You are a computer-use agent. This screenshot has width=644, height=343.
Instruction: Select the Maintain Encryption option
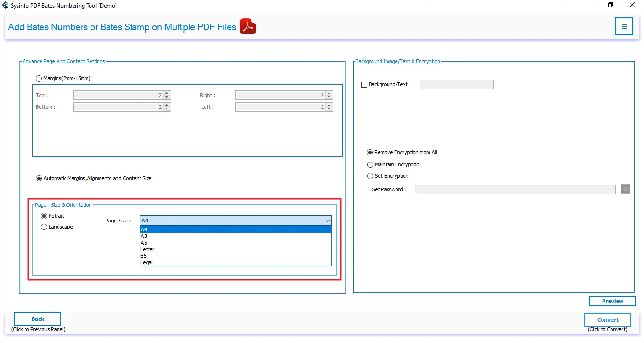coord(370,164)
